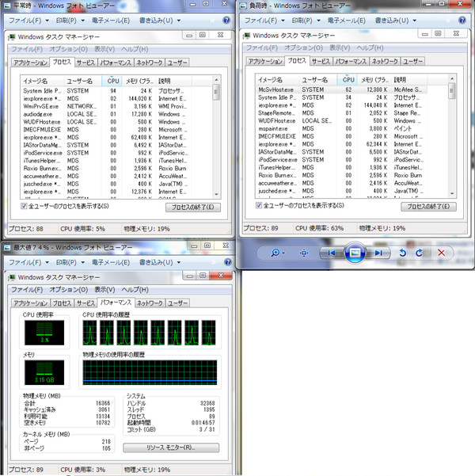
Task: Start slideshow with round center button
Action: coord(355,253)
